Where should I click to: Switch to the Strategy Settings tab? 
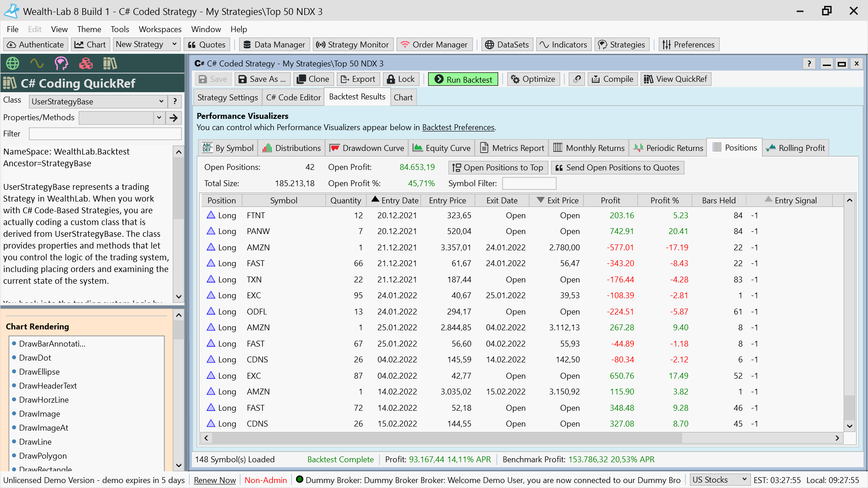pyautogui.click(x=227, y=97)
